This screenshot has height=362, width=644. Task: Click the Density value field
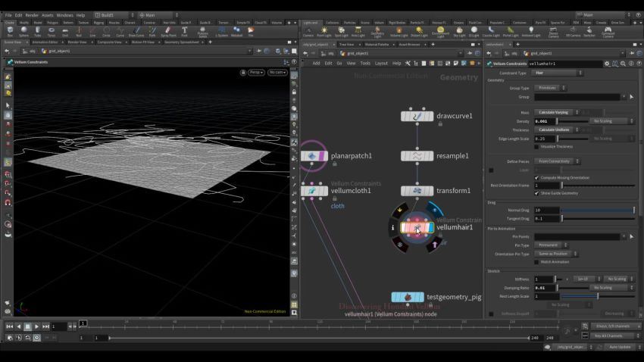click(545, 121)
